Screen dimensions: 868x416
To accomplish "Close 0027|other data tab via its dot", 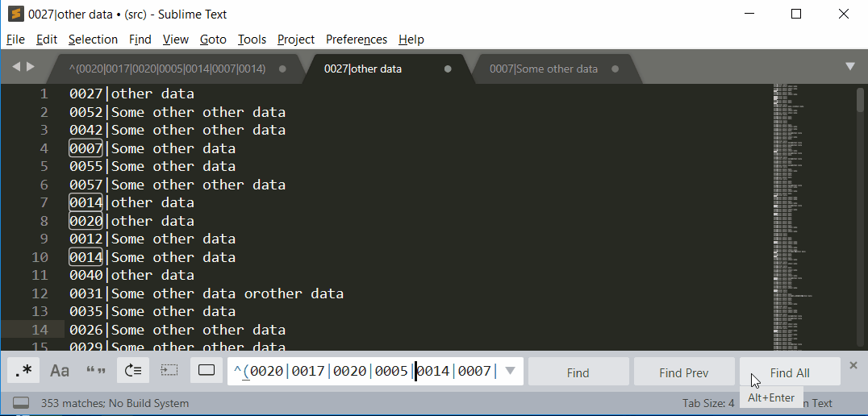I will (448, 69).
